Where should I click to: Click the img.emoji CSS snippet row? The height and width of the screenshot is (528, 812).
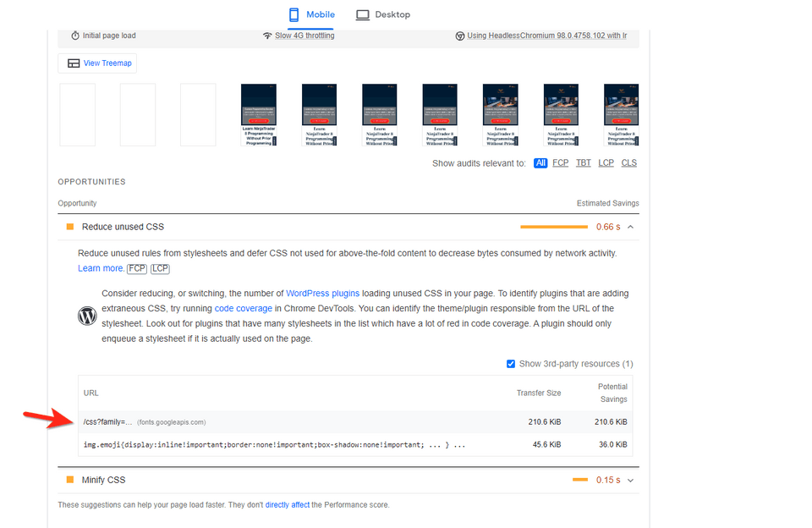click(355, 444)
